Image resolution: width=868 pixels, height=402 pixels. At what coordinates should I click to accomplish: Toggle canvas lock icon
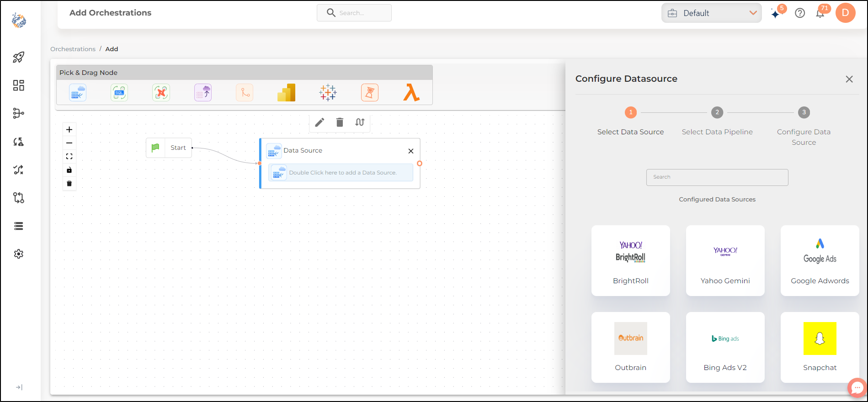point(69,170)
